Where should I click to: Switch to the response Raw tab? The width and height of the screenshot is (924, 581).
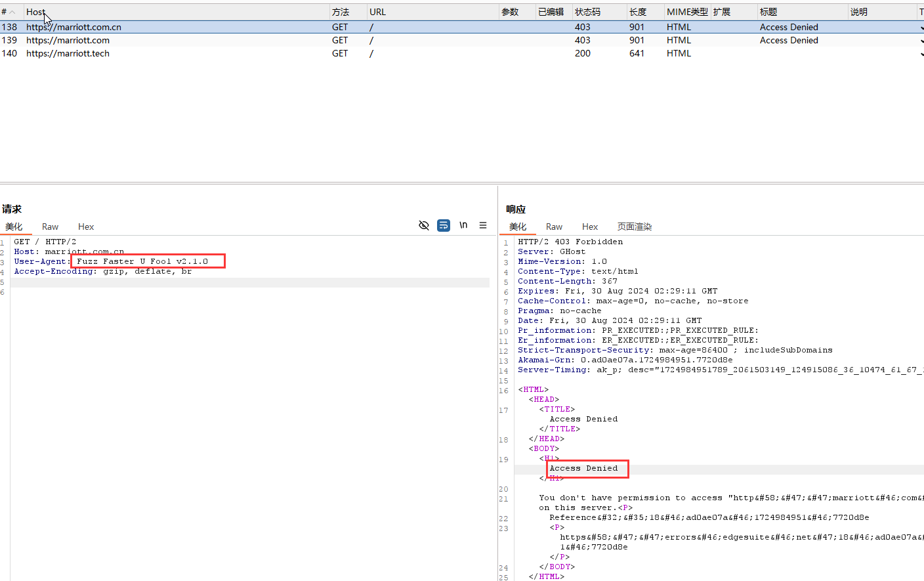pos(554,226)
